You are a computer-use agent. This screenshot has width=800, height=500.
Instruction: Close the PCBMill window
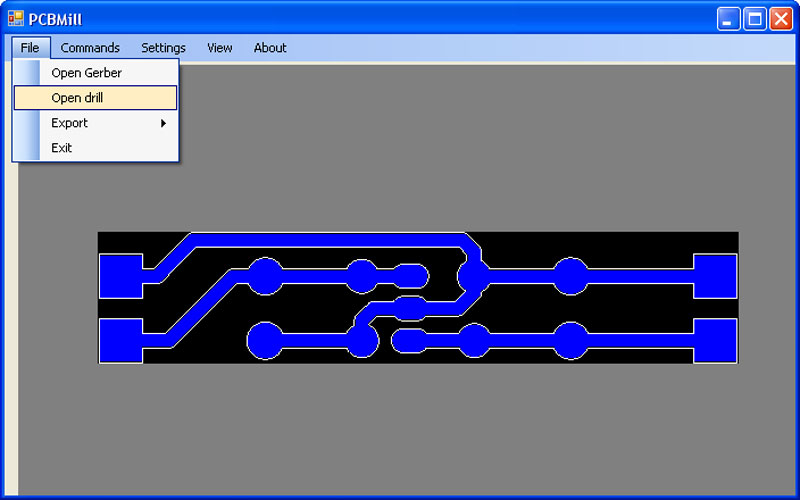[781, 19]
